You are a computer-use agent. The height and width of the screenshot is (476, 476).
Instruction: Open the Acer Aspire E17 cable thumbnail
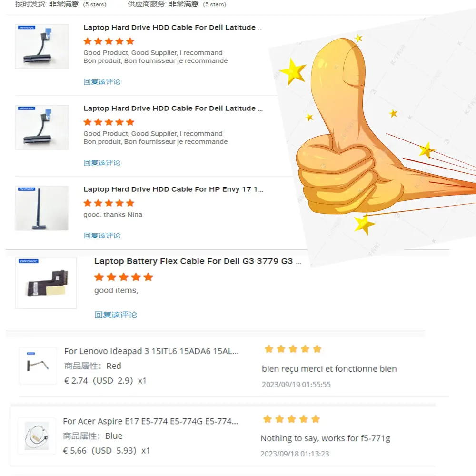37,436
